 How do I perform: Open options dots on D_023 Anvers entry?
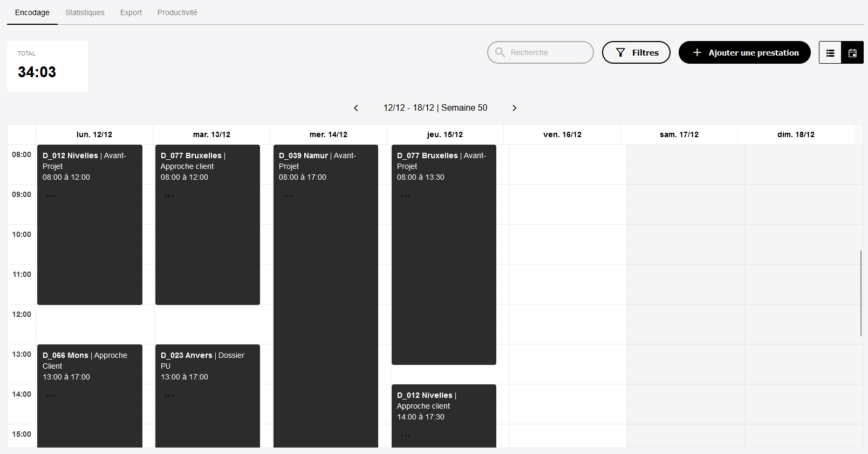169,396
